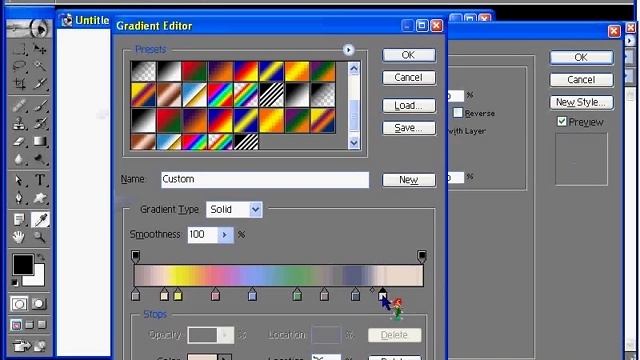This screenshot has width=640, height=360.
Task: Click Cancel in Gradient Editor
Action: click(409, 78)
